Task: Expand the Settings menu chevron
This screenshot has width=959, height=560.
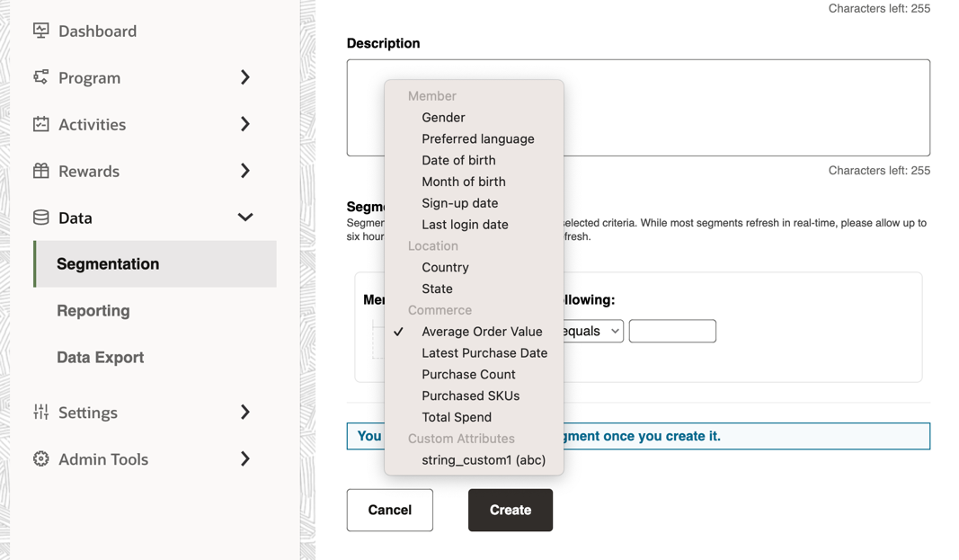Action: (x=245, y=412)
